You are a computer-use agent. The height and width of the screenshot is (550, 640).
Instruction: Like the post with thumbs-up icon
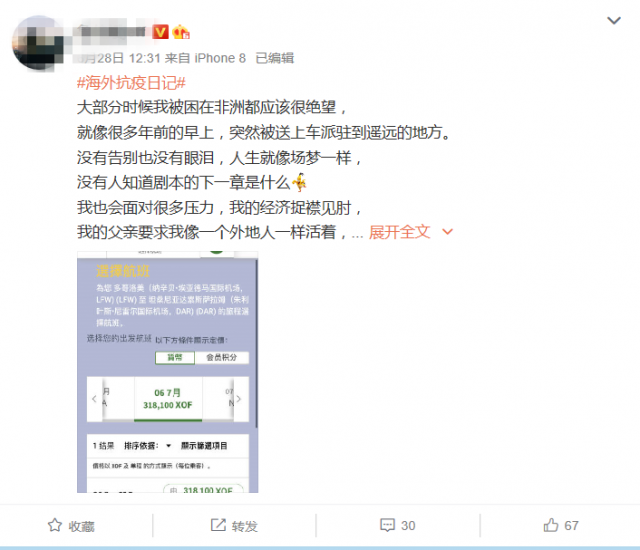pyautogui.click(x=551, y=525)
